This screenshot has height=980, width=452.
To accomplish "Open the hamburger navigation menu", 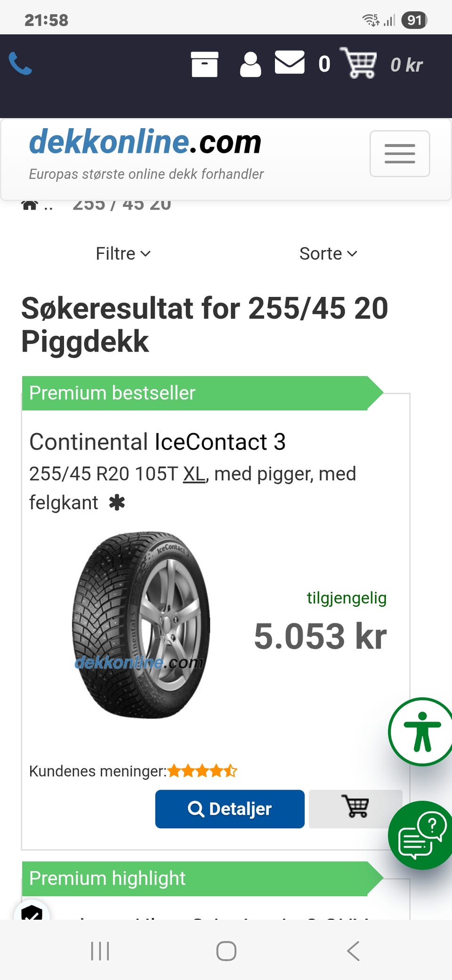I will [x=399, y=154].
